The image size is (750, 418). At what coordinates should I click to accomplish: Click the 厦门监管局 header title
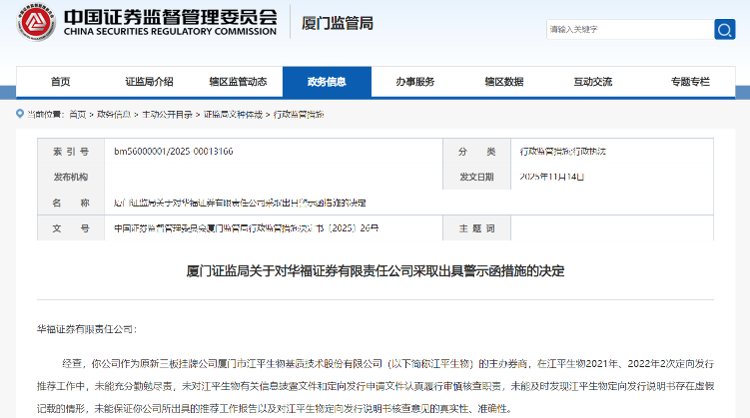[x=337, y=23]
